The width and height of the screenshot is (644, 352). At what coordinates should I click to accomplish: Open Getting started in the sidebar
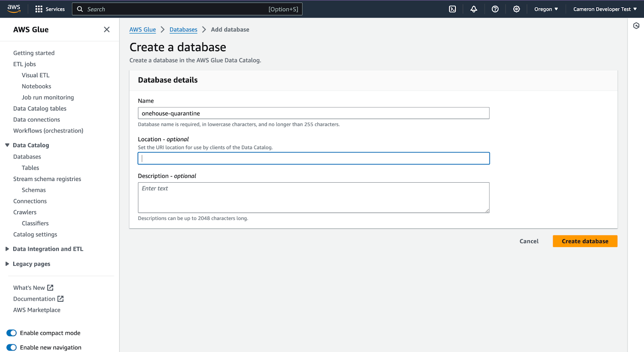pos(34,53)
